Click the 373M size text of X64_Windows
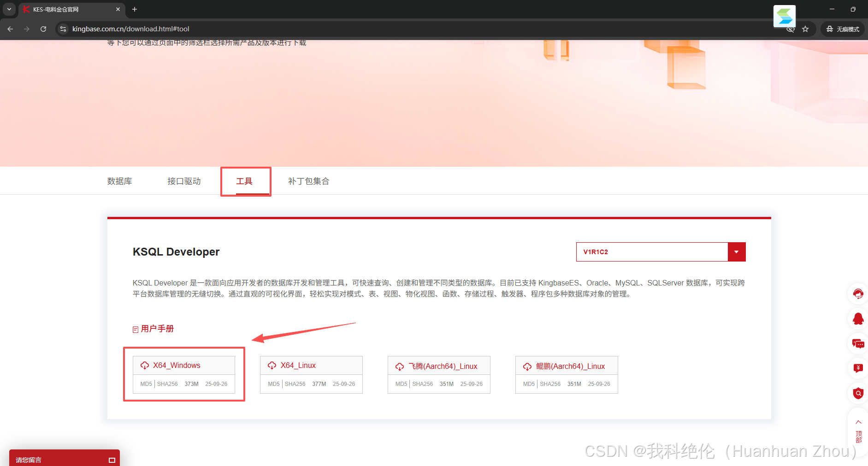The height and width of the screenshot is (466, 868). [191, 384]
